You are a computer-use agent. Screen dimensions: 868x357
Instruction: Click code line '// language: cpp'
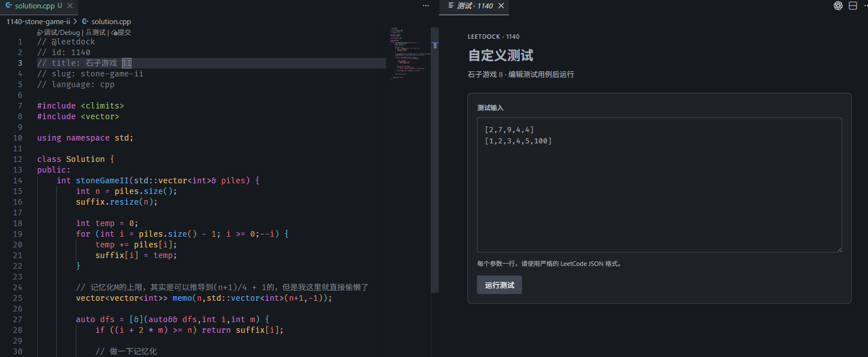(x=76, y=84)
